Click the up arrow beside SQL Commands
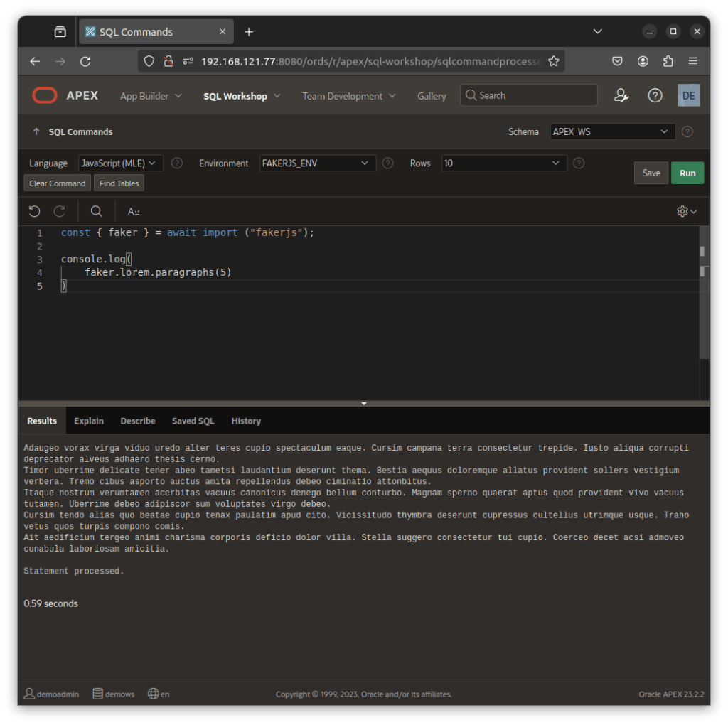The image size is (728, 725). 36,131
